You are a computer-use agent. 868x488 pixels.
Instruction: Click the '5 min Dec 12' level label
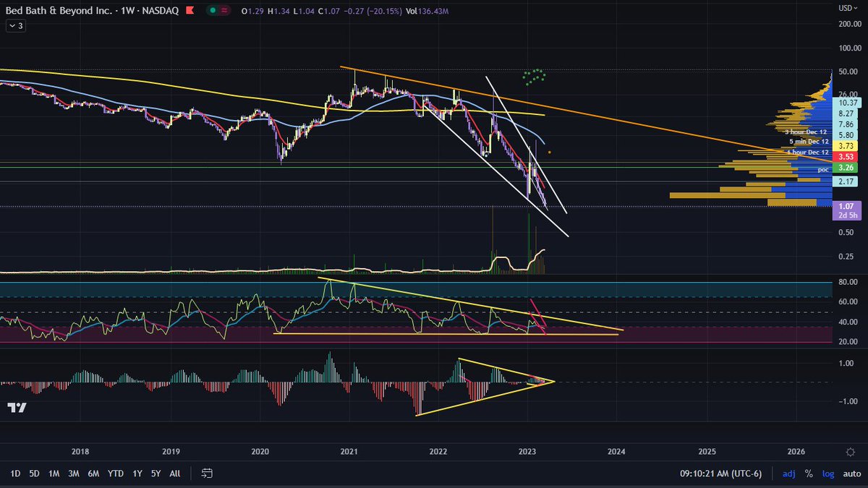pyautogui.click(x=808, y=142)
